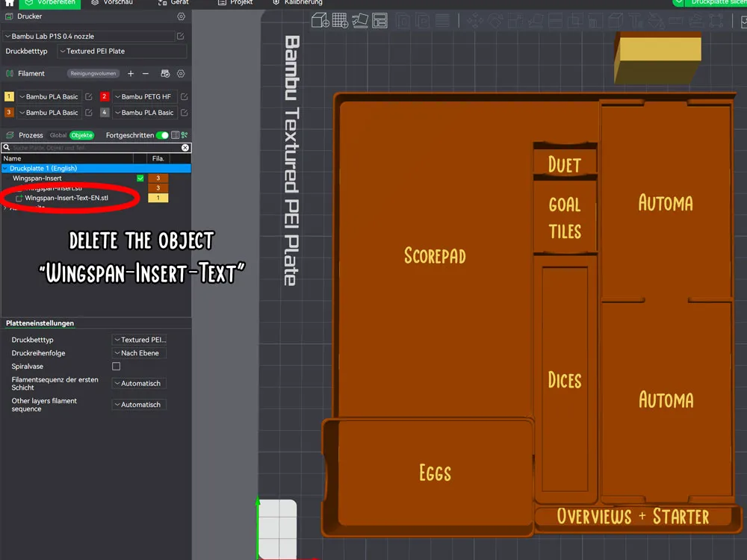
Task: Select the Rotate tool icon
Action: [x=495, y=21]
